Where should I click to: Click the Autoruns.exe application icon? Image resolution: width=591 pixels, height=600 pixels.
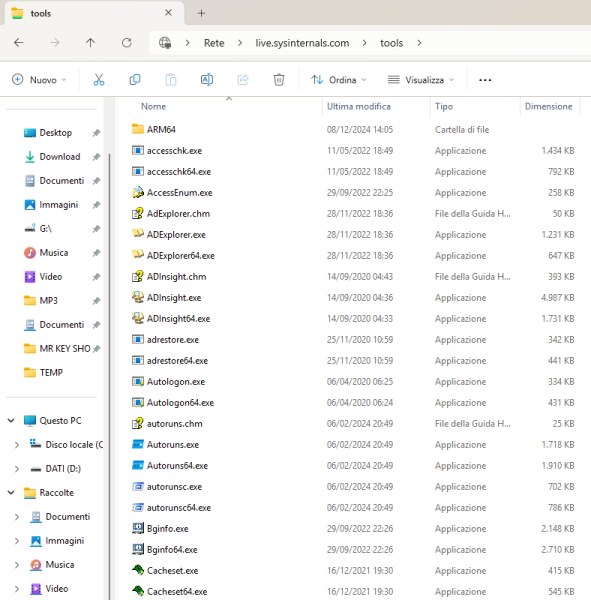138,444
